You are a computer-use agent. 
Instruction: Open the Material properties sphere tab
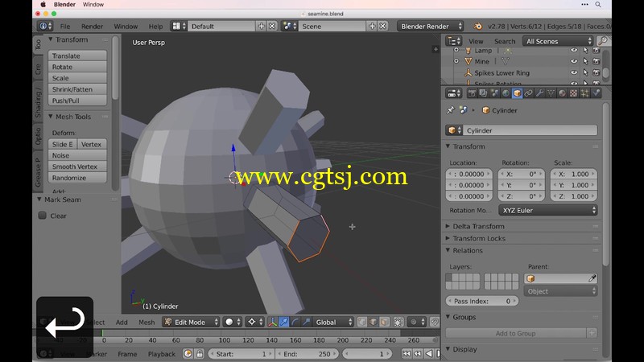click(x=562, y=93)
